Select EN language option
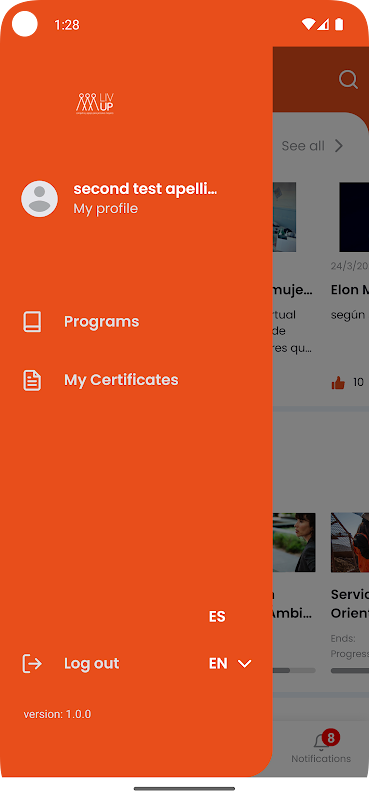The height and width of the screenshot is (800, 369). point(218,663)
